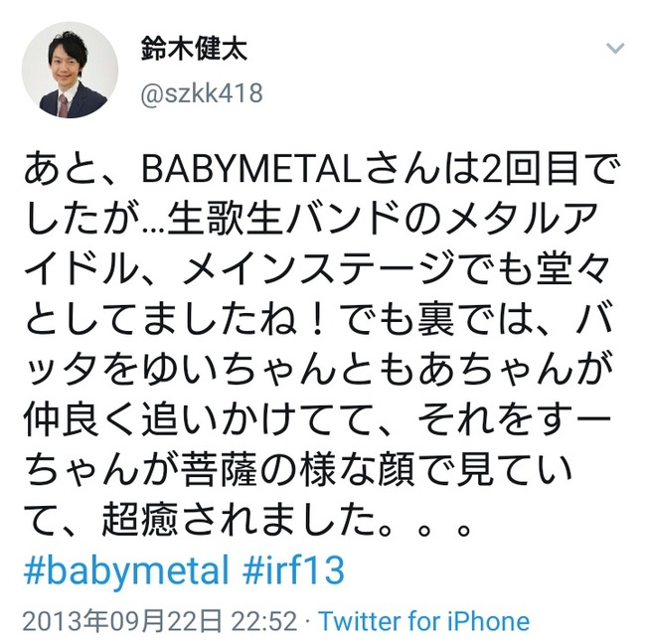Click the display name 鈴木健太

194,49
